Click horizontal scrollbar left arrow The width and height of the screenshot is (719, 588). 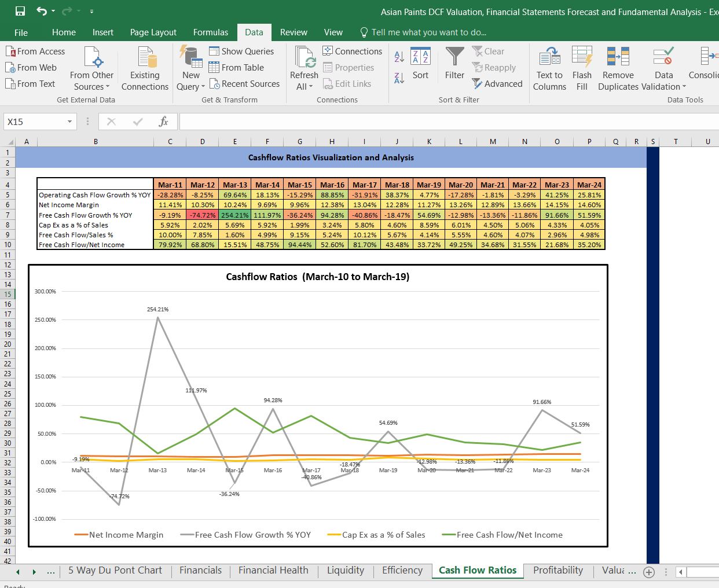pos(681,572)
